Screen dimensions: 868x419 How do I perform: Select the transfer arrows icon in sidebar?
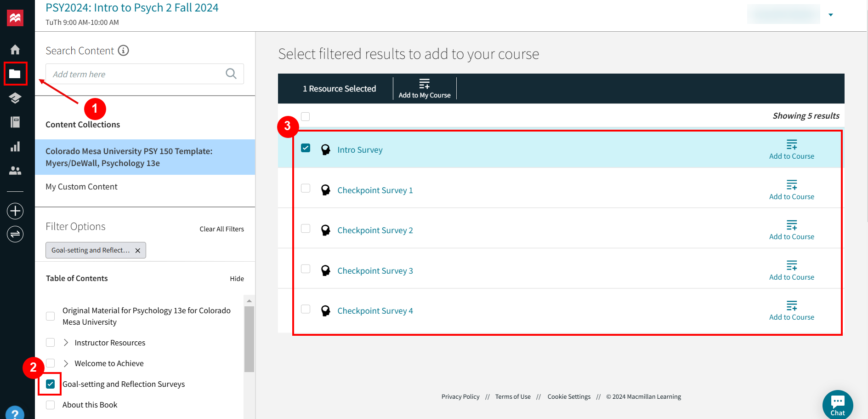[15, 234]
